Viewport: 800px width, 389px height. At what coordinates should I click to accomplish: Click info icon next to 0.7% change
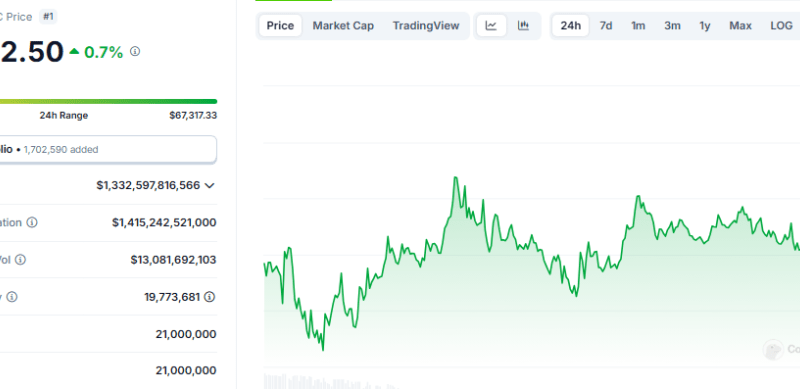click(x=135, y=51)
